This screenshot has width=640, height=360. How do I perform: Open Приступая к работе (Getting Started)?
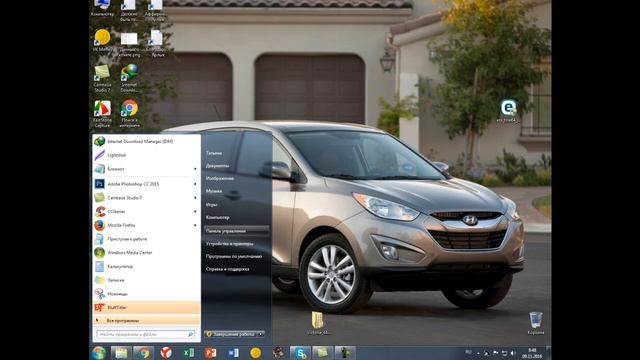pyautogui.click(x=147, y=239)
